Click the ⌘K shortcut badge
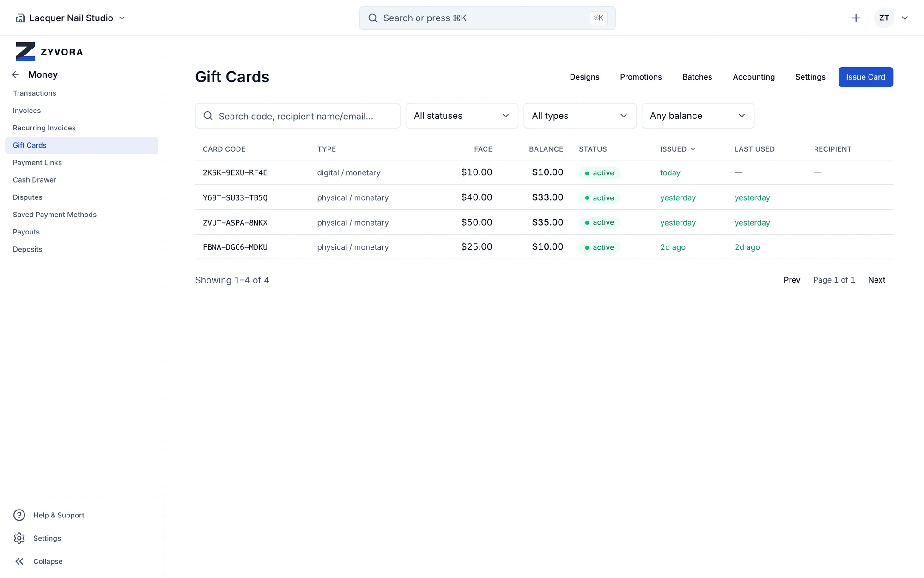The image size is (924, 578). 598,18
